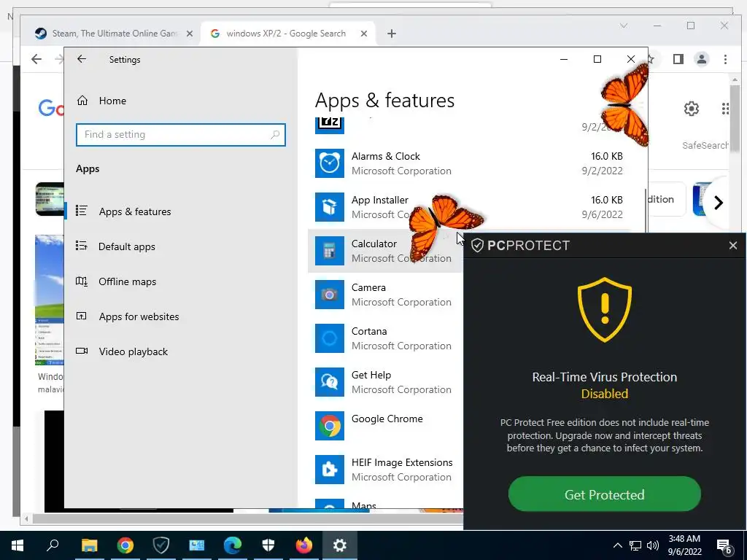Open PC Protect shield from taskbar
The height and width of the screenshot is (560, 747).
161,545
